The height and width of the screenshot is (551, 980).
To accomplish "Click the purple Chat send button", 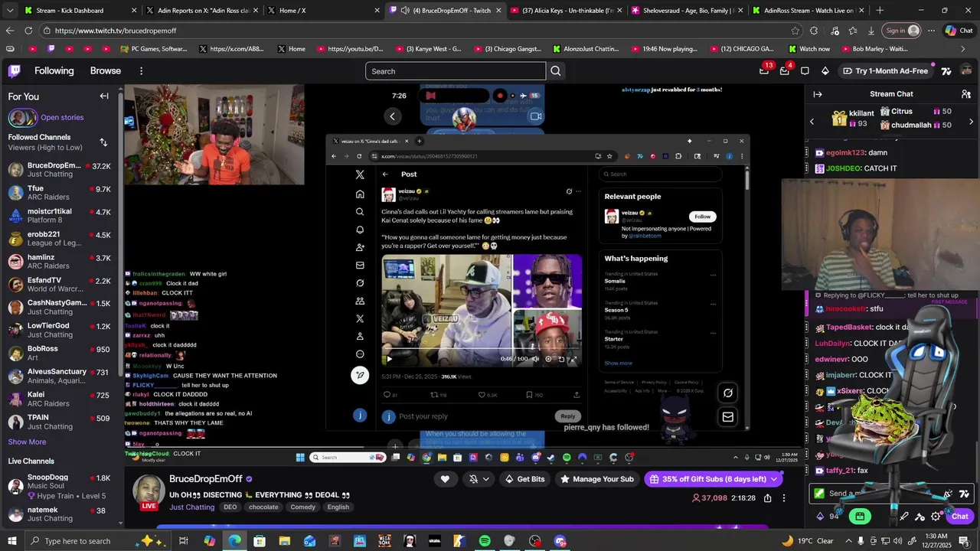I will pos(960,517).
